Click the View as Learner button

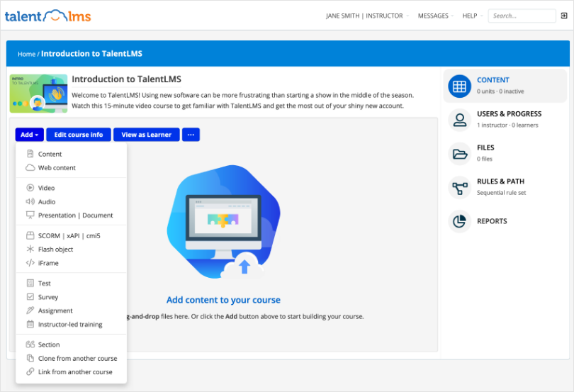point(147,135)
